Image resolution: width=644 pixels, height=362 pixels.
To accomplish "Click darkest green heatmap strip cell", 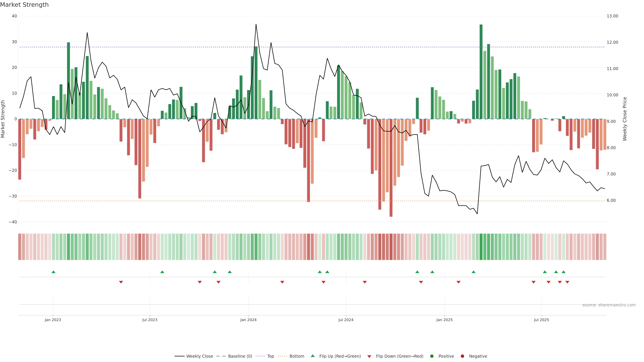I will tap(481, 247).
